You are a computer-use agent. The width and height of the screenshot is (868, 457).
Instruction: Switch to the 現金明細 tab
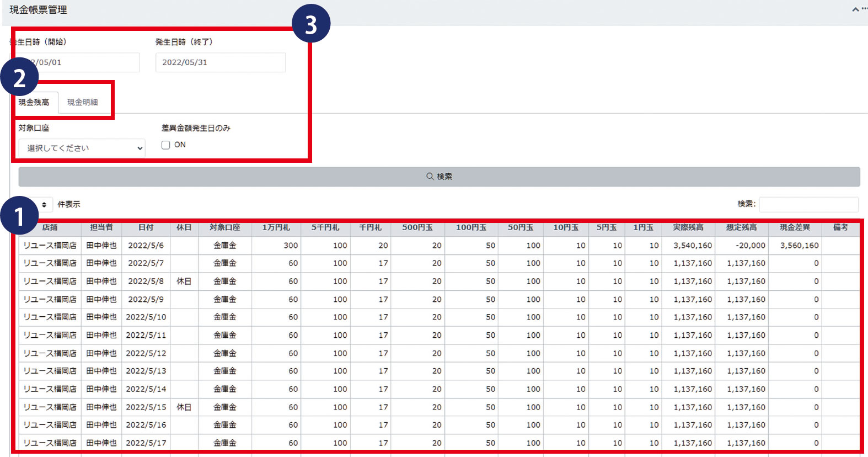click(x=83, y=102)
